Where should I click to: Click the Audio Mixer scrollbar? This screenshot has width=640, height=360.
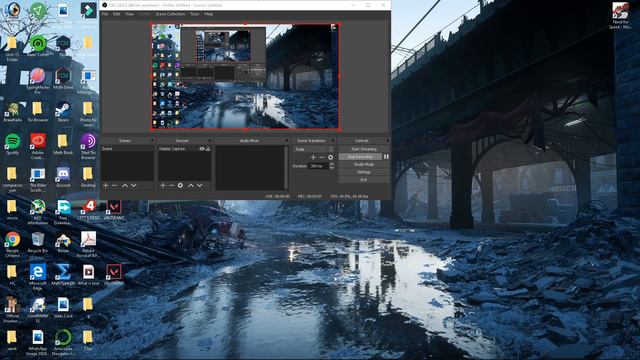tap(286, 167)
